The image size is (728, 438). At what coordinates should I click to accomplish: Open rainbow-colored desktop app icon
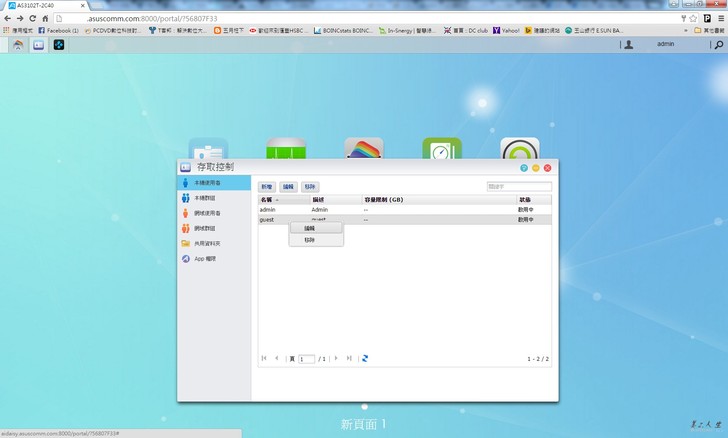[x=364, y=149]
